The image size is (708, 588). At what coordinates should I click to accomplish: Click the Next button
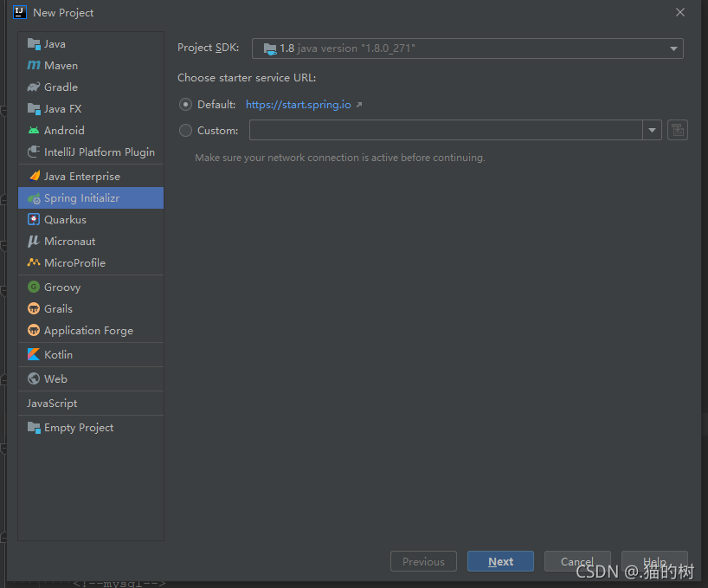[500, 561]
